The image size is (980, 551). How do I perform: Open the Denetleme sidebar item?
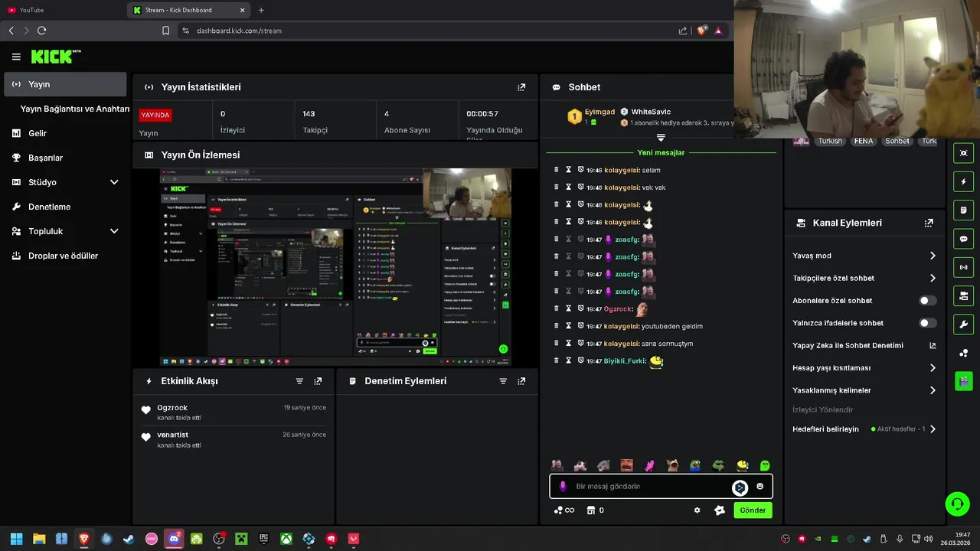[65, 207]
